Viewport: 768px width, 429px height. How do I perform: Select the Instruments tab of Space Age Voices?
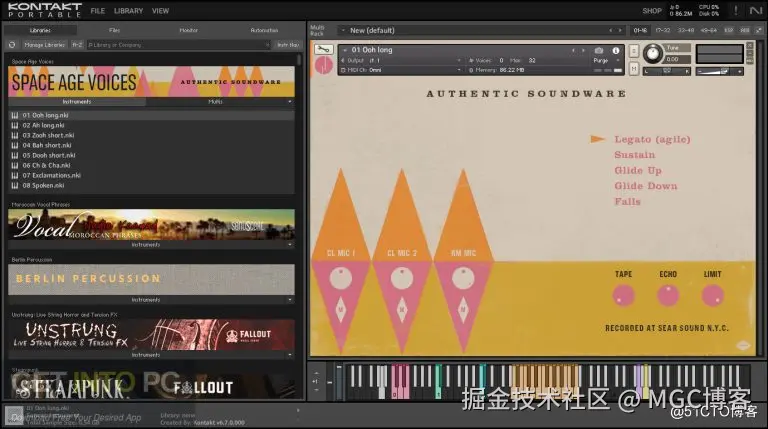pyautogui.click(x=77, y=102)
